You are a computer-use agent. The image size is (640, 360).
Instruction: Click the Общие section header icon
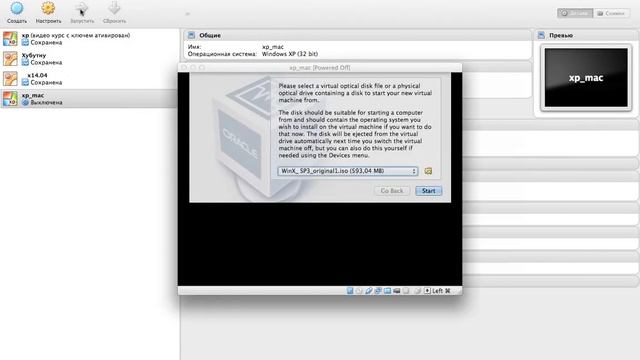pos(191,35)
